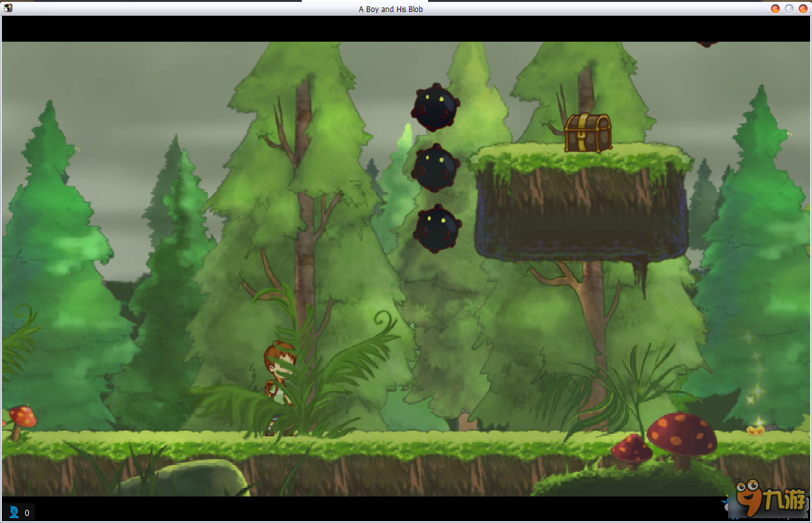
Task: Click the app icon in the title bar
Action: click(x=8, y=8)
